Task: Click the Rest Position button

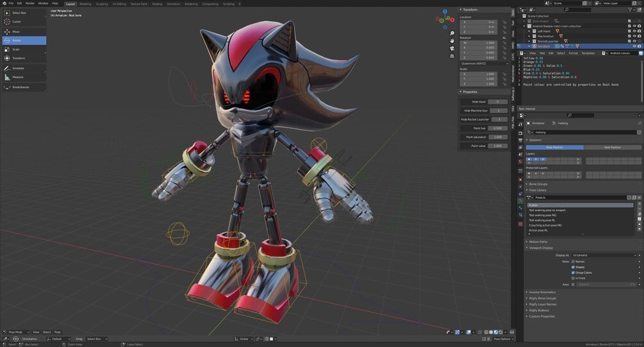Action: click(x=613, y=147)
